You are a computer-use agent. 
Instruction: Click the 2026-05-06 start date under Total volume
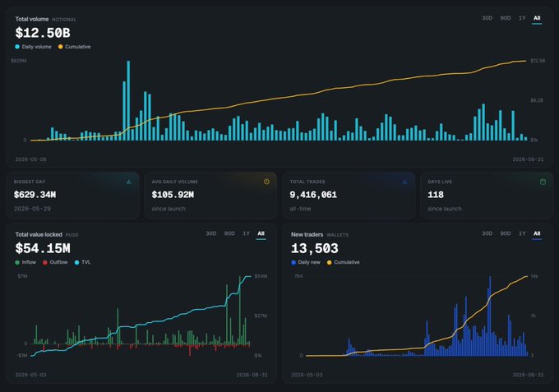[x=30, y=159]
